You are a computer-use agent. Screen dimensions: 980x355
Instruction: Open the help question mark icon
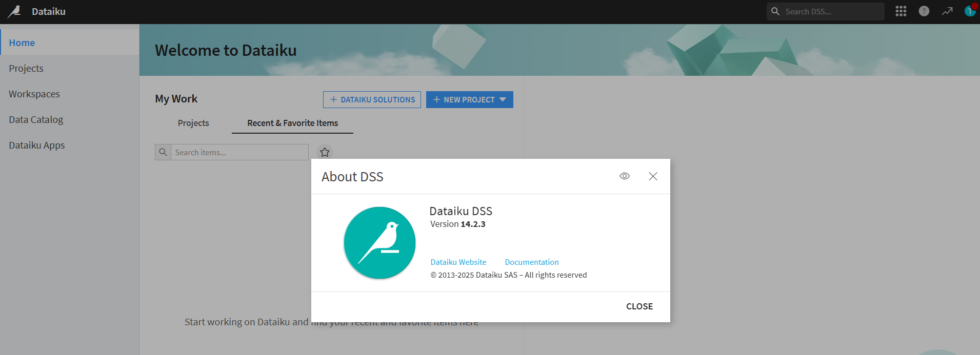924,11
